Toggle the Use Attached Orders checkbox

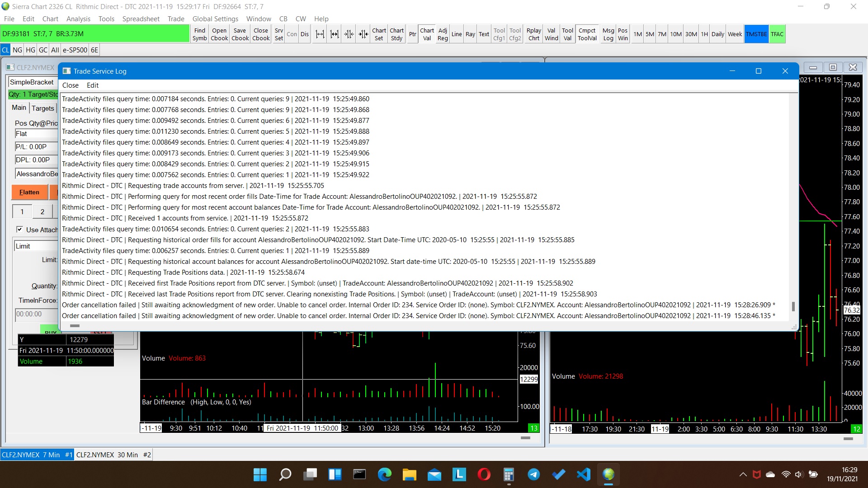click(x=20, y=230)
